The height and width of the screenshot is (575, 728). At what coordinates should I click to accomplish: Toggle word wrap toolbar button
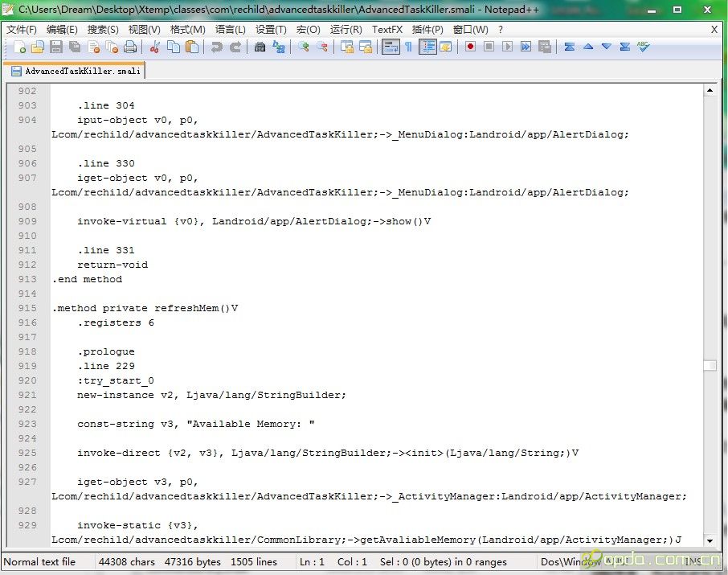pos(391,47)
